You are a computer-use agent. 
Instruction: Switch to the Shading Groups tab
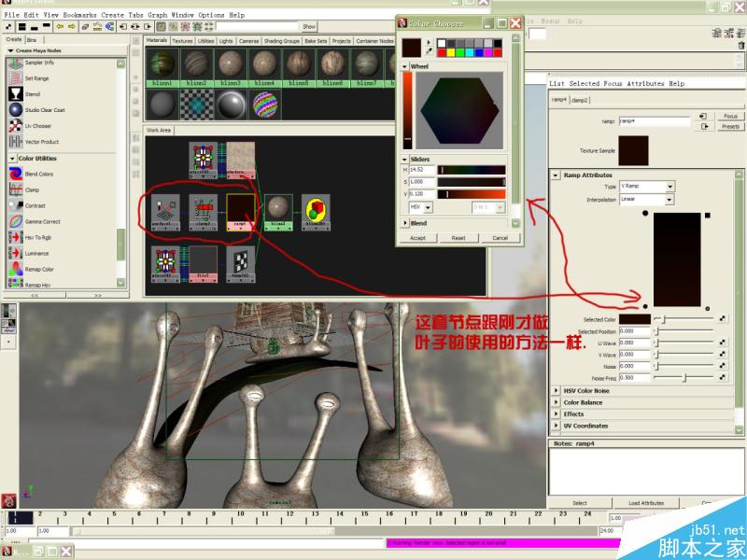tap(282, 41)
